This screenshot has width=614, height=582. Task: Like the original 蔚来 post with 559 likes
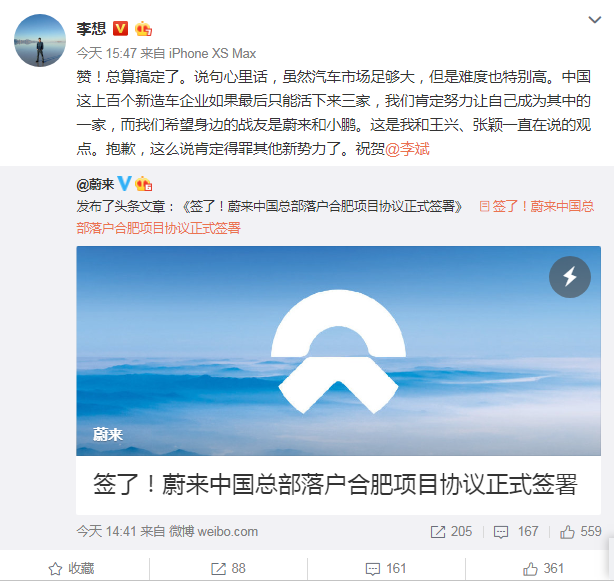click(580, 532)
